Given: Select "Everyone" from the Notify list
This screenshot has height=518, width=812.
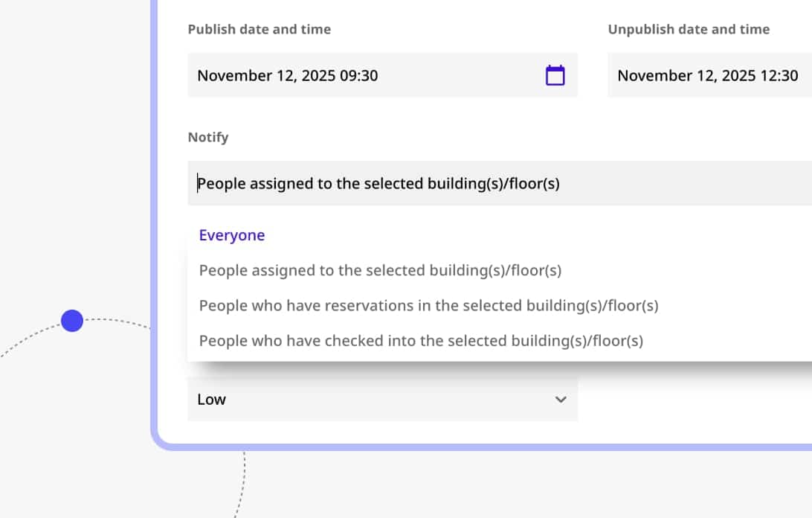Looking at the screenshot, I should point(232,235).
